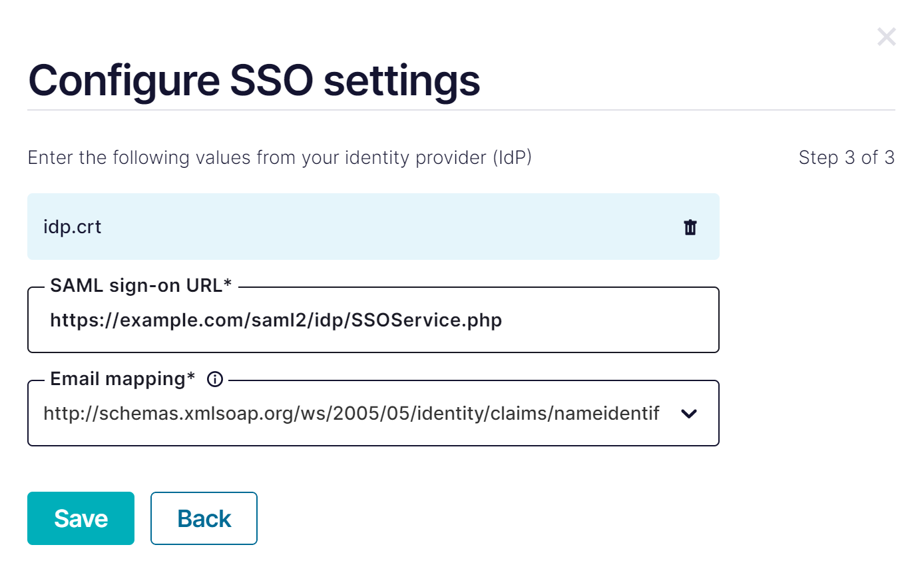
Task: Click the SAML sign-on URL label
Action: pyautogui.click(x=136, y=286)
